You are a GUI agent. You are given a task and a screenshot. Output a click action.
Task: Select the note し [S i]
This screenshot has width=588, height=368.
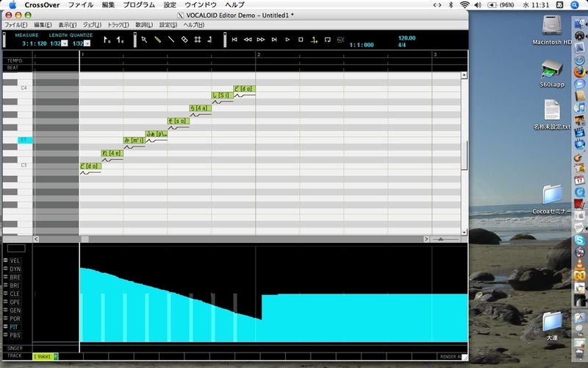point(222,96)
